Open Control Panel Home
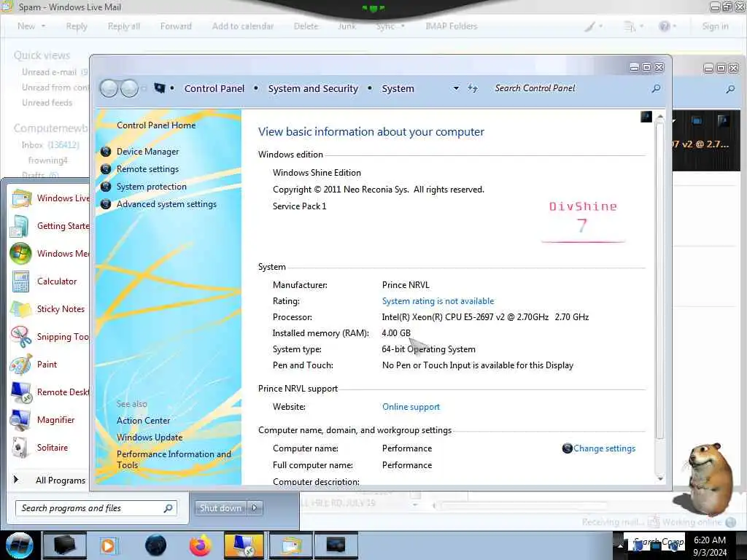The image size is (747, 560). click(x=156, y=125)
